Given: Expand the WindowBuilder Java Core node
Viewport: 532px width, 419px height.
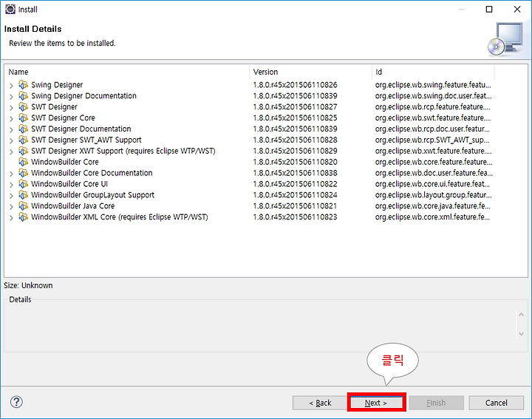Looking at the screenshot, I should click(x=11, y=207).
